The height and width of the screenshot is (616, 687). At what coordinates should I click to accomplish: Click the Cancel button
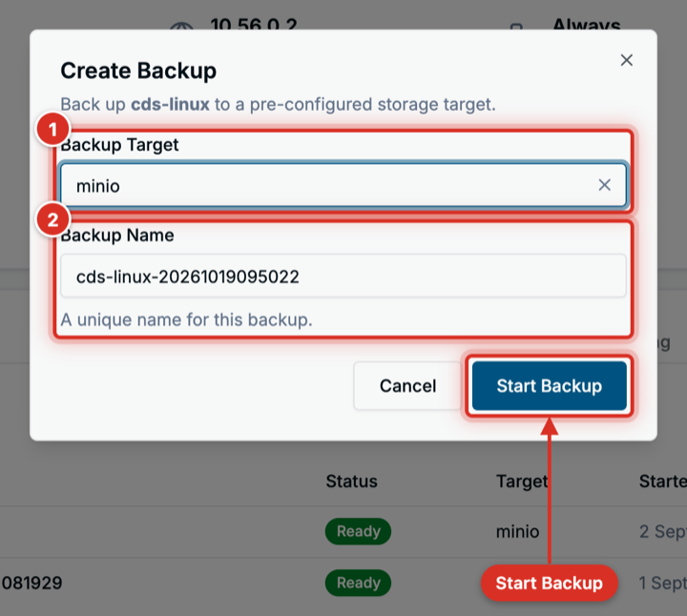click(407, 385)
